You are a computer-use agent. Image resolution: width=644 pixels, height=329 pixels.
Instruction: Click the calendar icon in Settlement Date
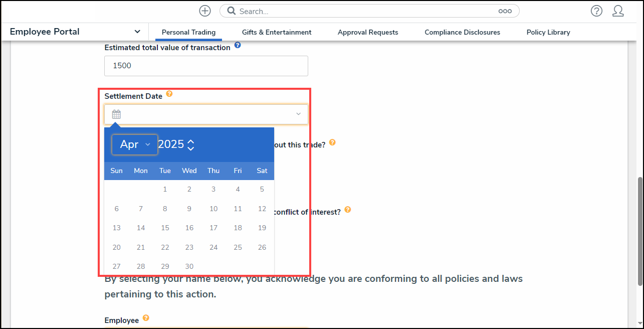116,114
